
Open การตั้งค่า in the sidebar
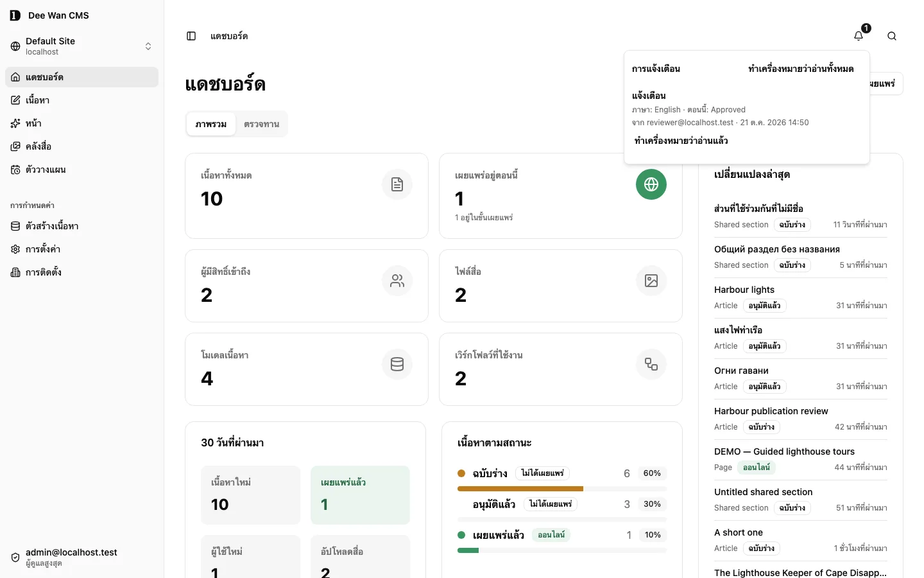[x=82, y=249]
